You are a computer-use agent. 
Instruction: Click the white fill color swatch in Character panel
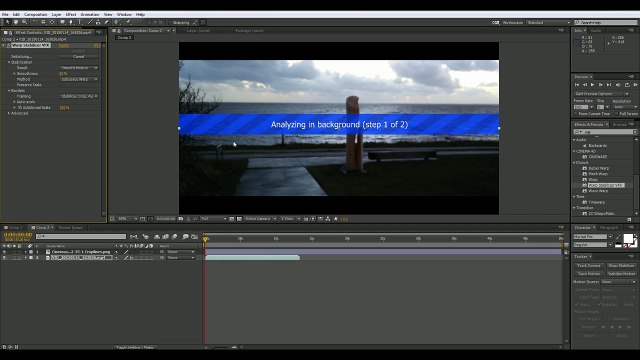pos(628,238)
